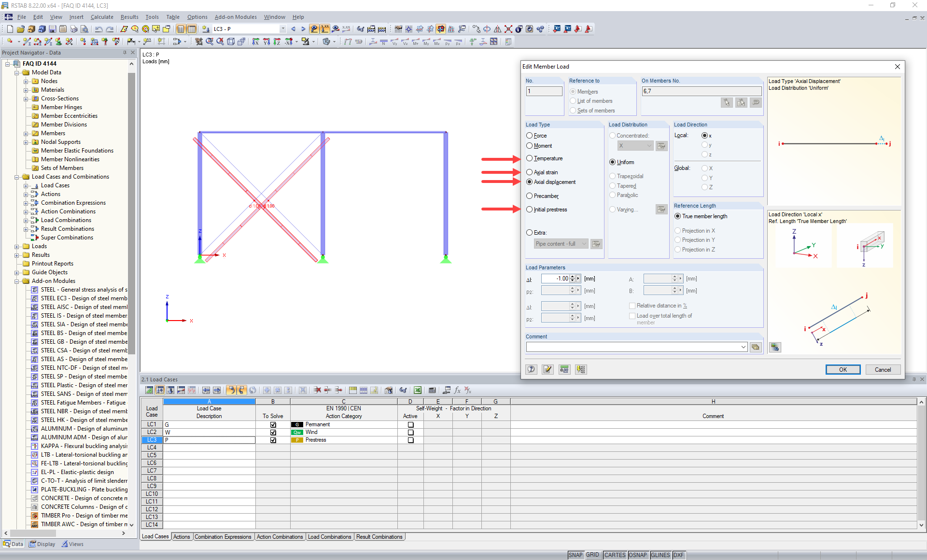The image size is (927, 560).
Task: Switch navigator to the Views tab
Action: point(72,544)
